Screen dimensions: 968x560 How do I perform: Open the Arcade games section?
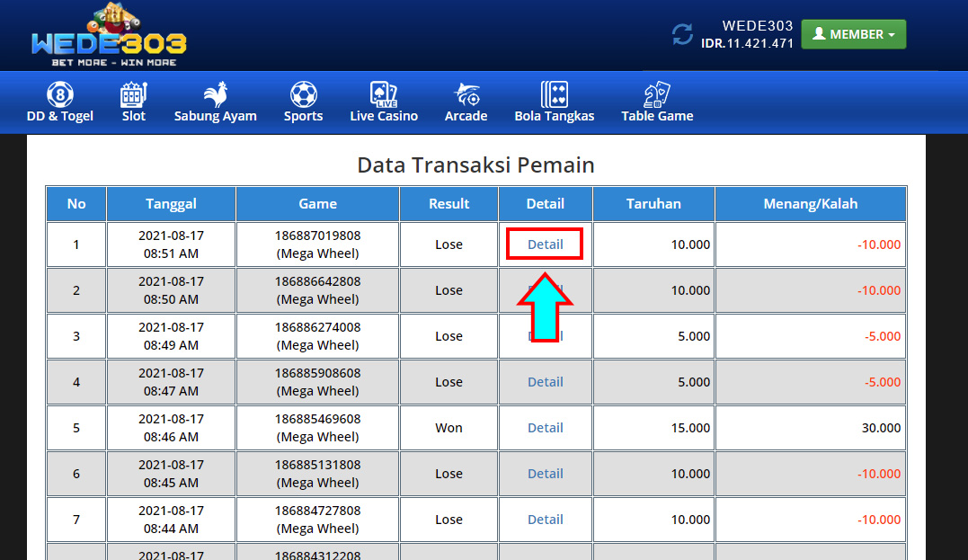pyautogui.click(x=466, y=102)
